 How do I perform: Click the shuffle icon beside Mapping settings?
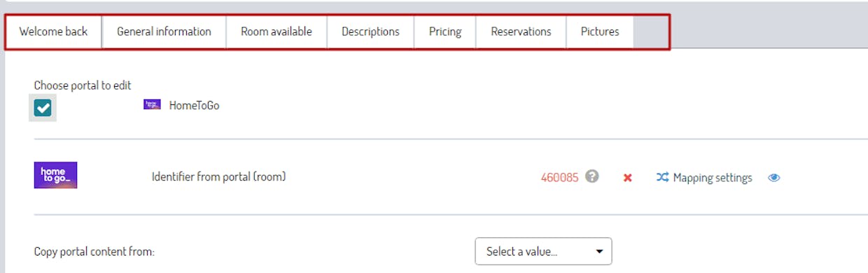coord(662,178)
